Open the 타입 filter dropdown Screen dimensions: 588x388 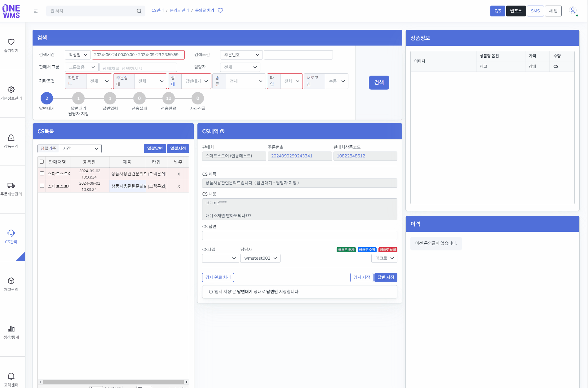point(291,81)
